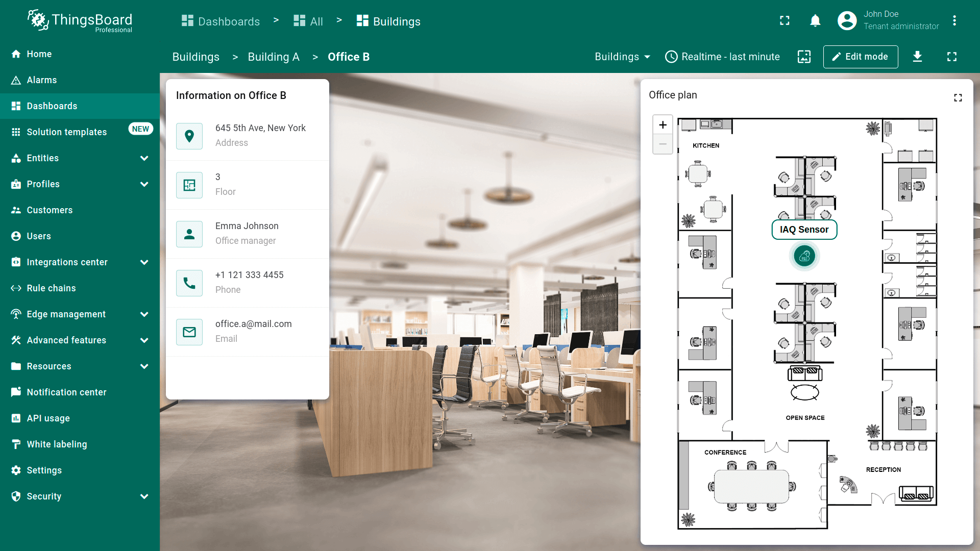
Task: Click the IAQ Sensor marker on map
Action: point(804,256)
